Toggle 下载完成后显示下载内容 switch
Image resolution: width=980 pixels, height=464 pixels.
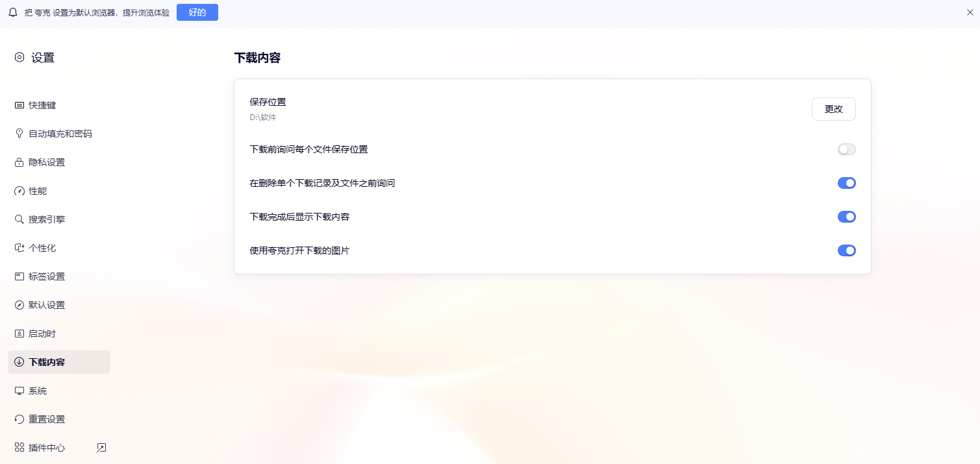tap(846, 217)
